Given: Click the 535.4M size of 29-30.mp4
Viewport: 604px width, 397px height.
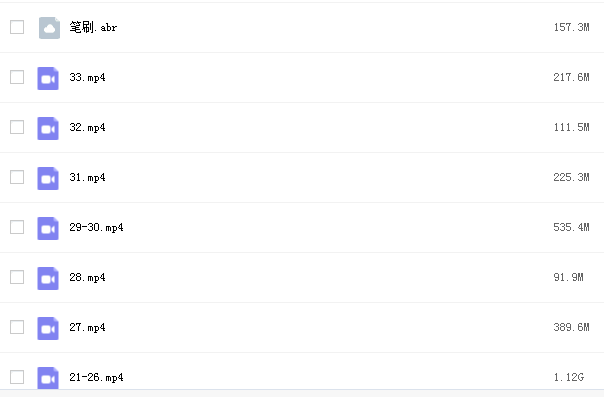Looking at the screenshot, I should point(571,227).
